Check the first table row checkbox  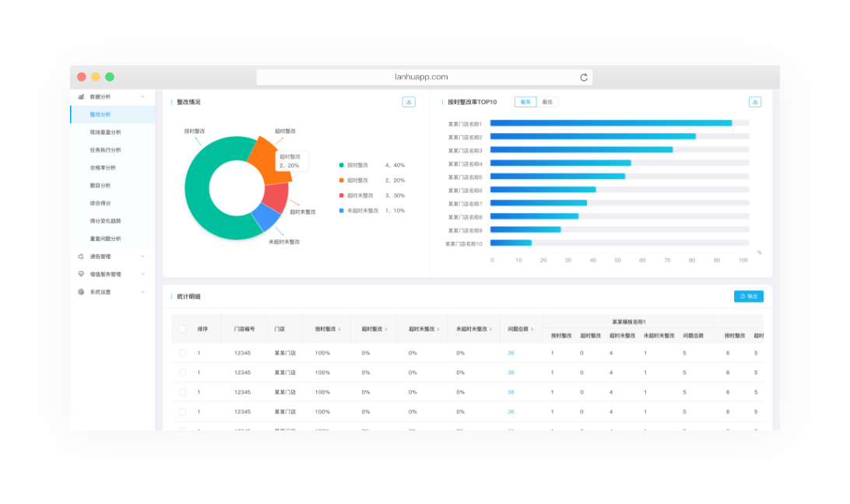(182, 353)
